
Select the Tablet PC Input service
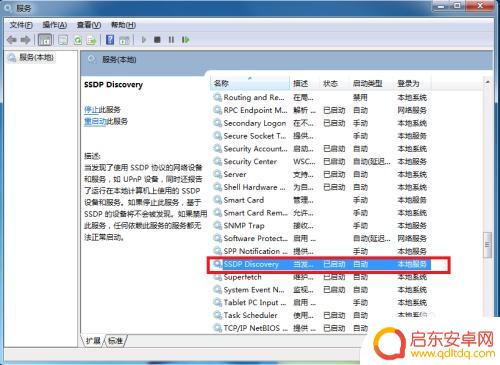pyautogui.click(x=322, y=303)
